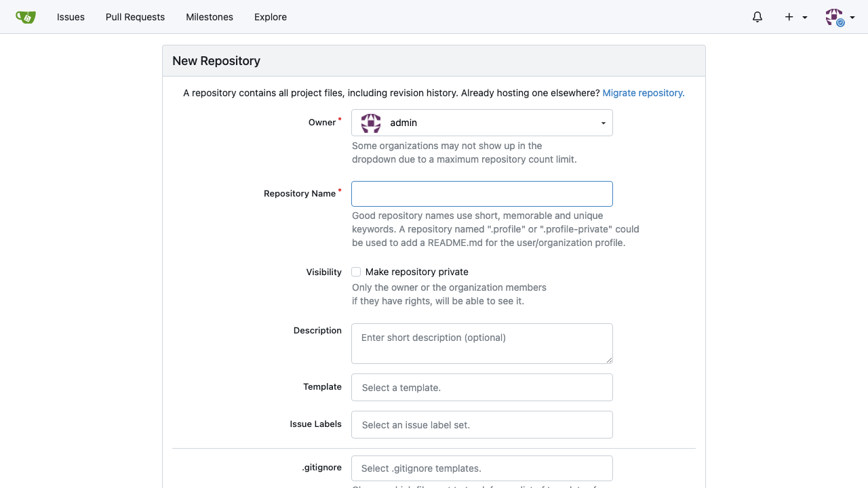Open the notifications bell
Screen dimensions: 868x488
point(757,17)
